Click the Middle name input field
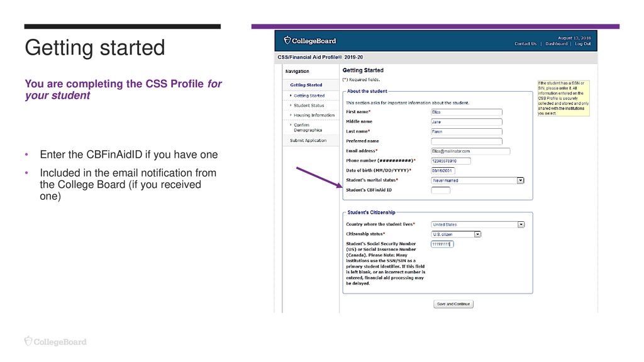The width and height of the screenshot is (644, 362). point(467,122)
